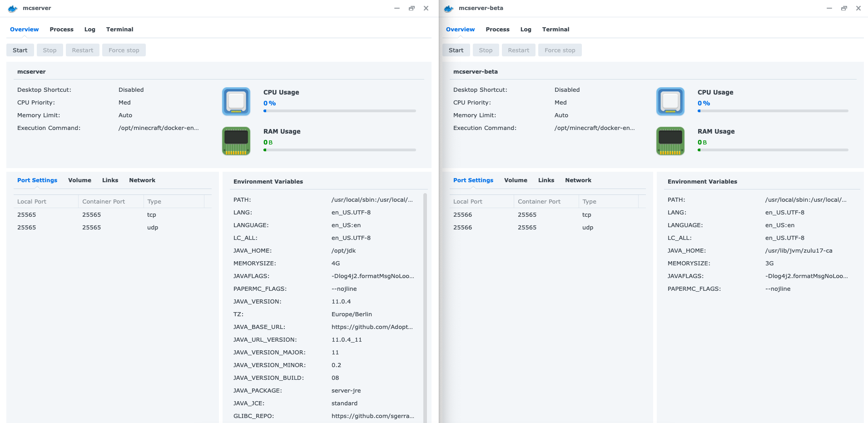
Task: Start the mcserver container
Action: pyautogui.click(x=20, y=50)
